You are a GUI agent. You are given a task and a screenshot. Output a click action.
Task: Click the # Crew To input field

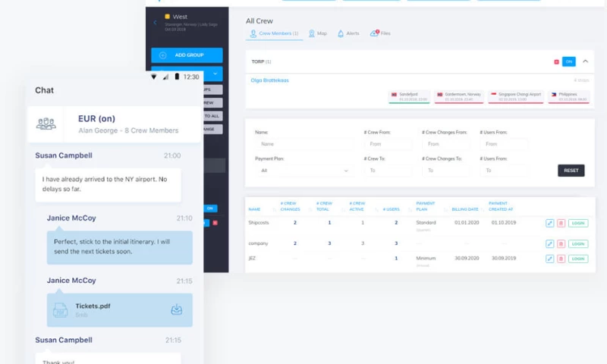[388, 171]
